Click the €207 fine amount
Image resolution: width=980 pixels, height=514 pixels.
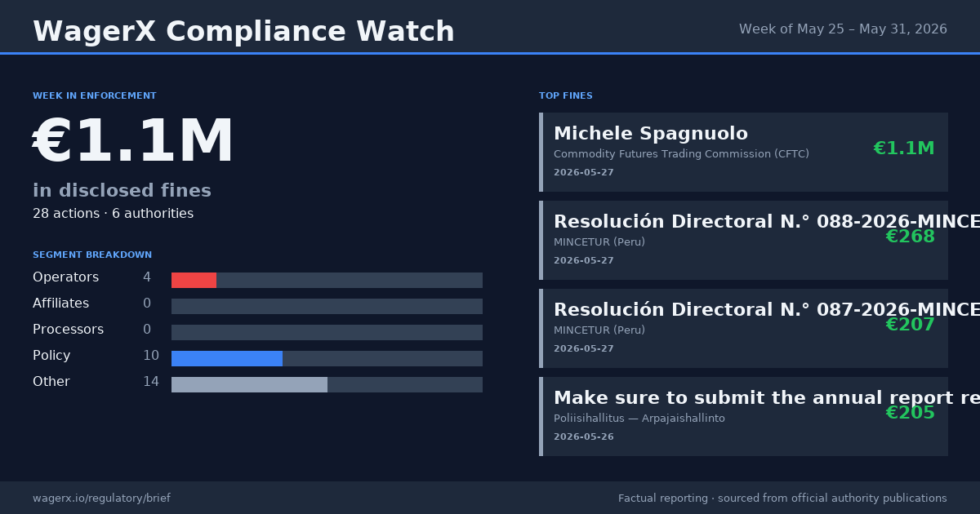[x=911, y=325]
